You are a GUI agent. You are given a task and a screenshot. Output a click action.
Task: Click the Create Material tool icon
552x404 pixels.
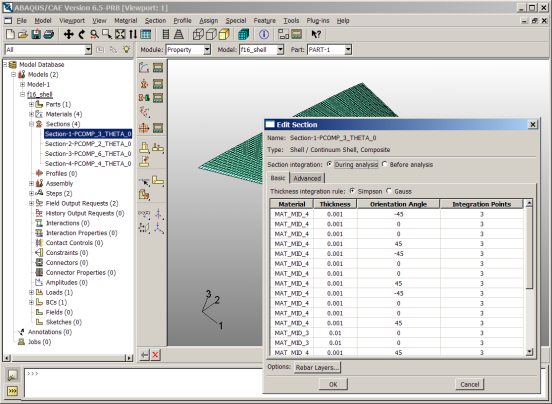(144, 68)
